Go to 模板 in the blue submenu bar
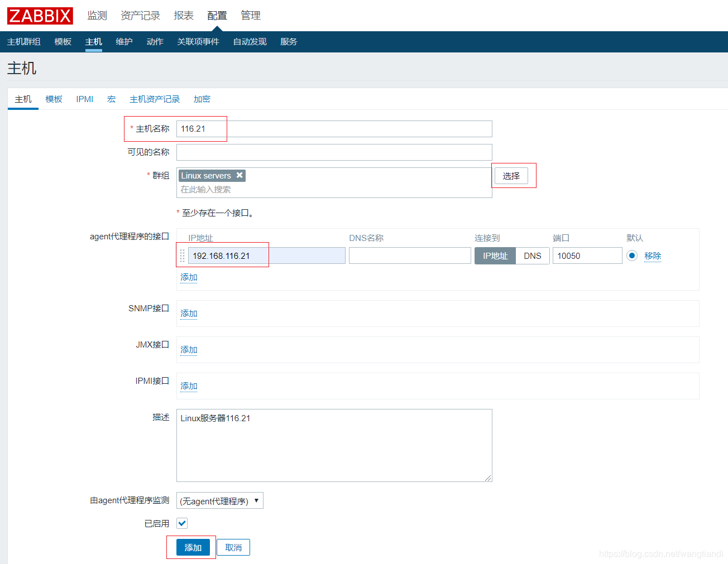Image resolution: width=728 pixels, height=564 pixels. [x=63, y=42]
